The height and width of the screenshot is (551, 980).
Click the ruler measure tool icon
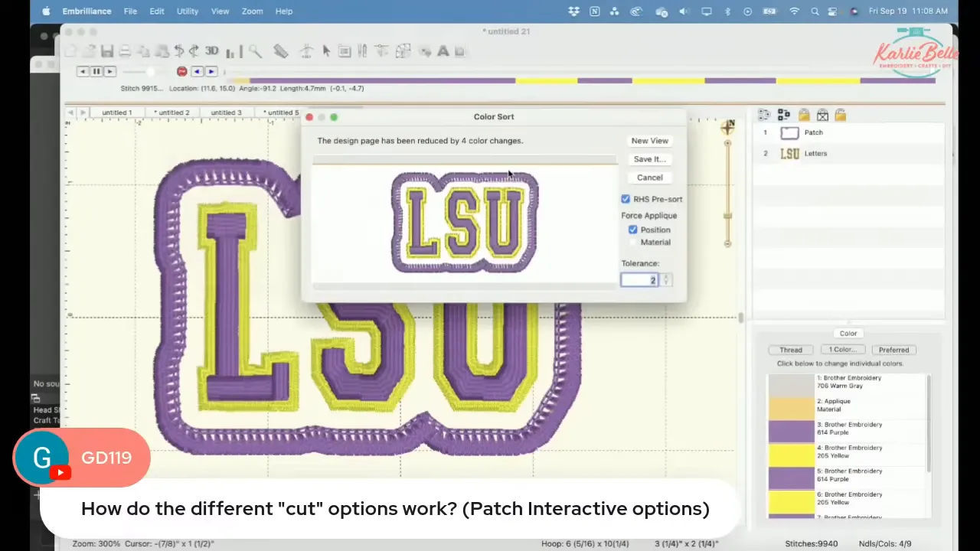281,51
